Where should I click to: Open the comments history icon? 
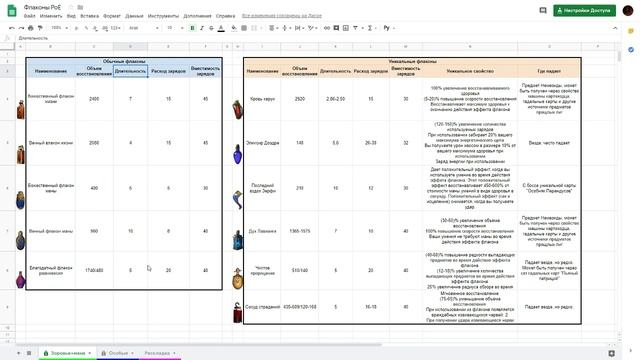[x=543, y=10]
